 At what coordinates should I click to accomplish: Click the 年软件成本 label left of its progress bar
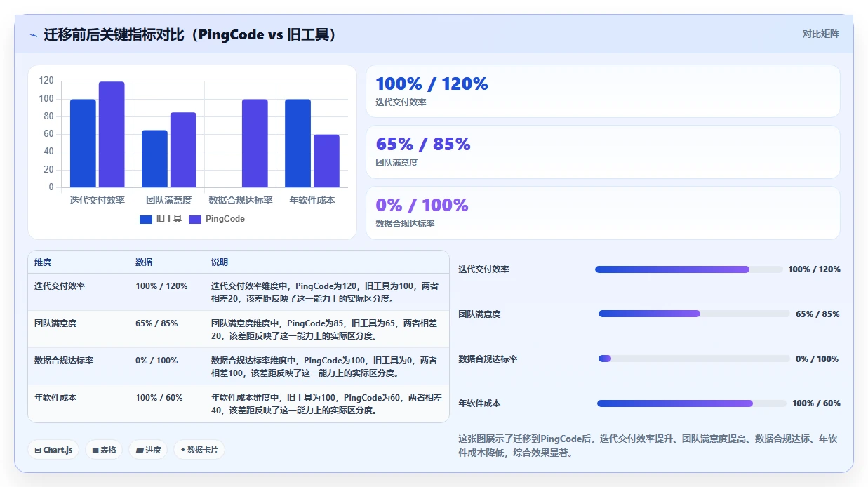coord(479,403)
